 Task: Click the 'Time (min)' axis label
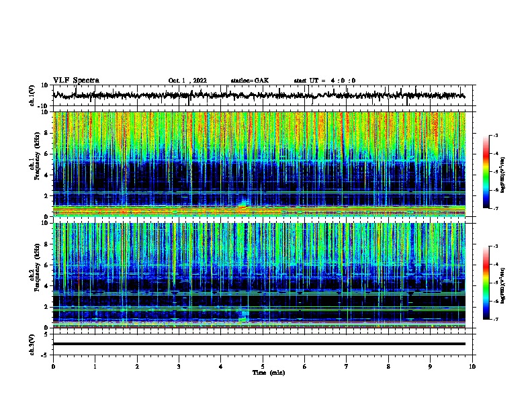[x=269, y=373]
